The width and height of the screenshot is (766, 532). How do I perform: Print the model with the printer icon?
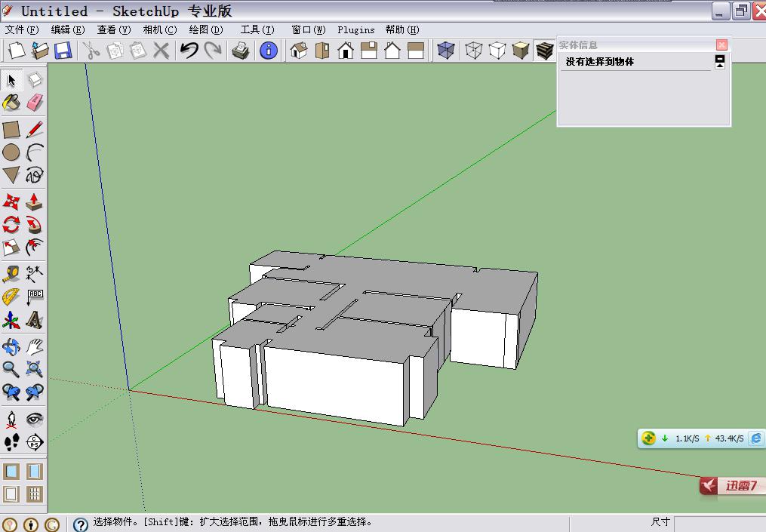241,51
